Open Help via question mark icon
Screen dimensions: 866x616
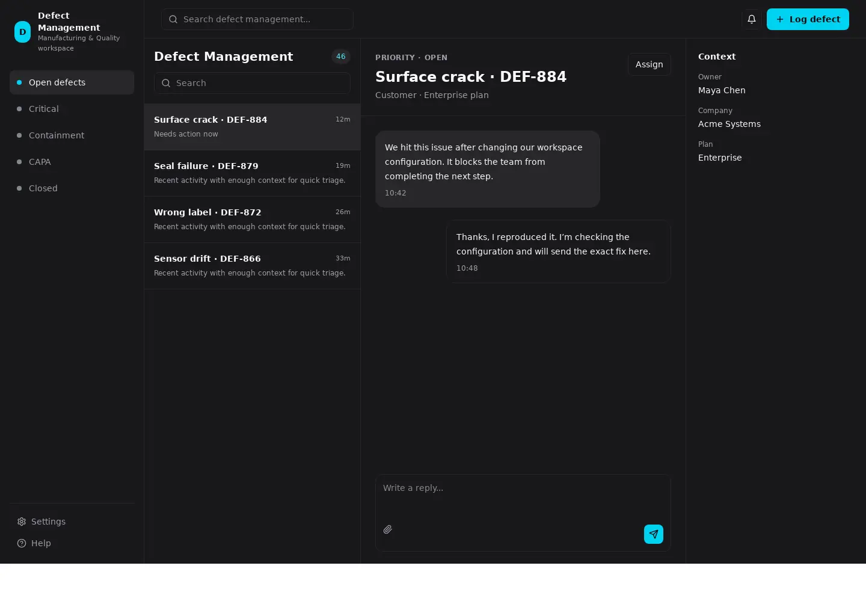point(22,543)
